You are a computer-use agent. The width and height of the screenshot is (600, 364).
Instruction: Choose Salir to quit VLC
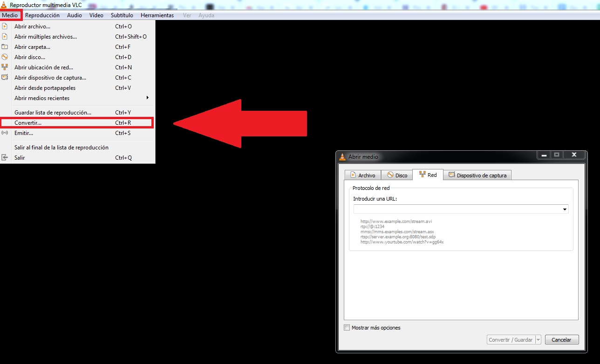[x=77, y=158]
